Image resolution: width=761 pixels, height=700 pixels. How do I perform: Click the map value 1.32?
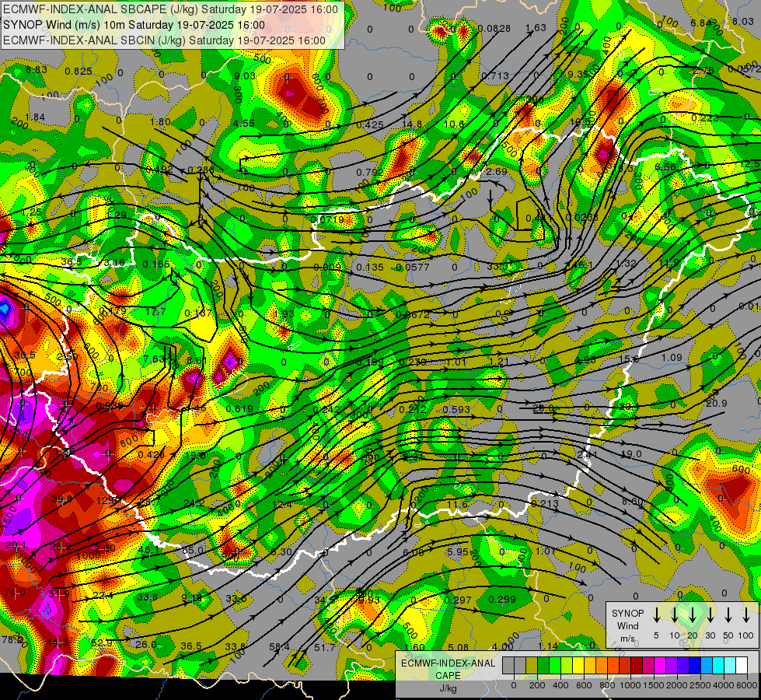tap(626, 263)
